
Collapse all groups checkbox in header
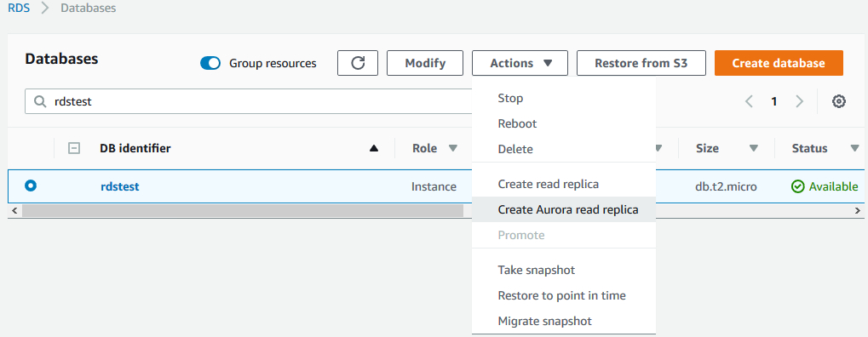tap(74, 148)
